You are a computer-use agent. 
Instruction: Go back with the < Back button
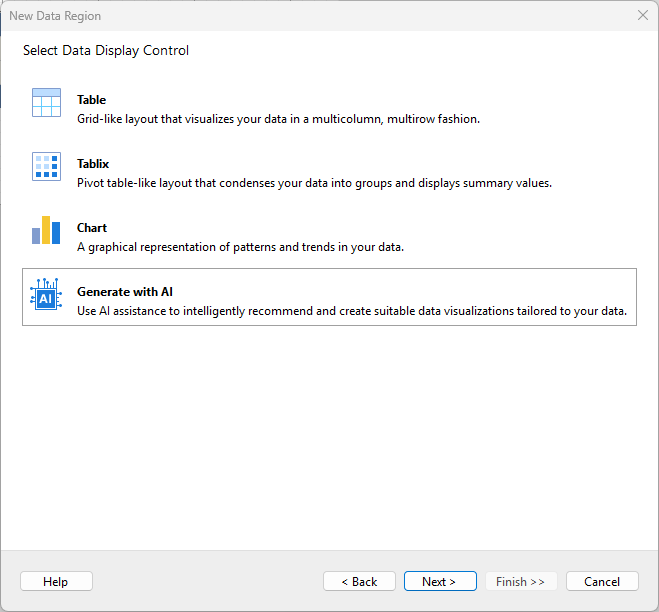click(x=359, y=581)
